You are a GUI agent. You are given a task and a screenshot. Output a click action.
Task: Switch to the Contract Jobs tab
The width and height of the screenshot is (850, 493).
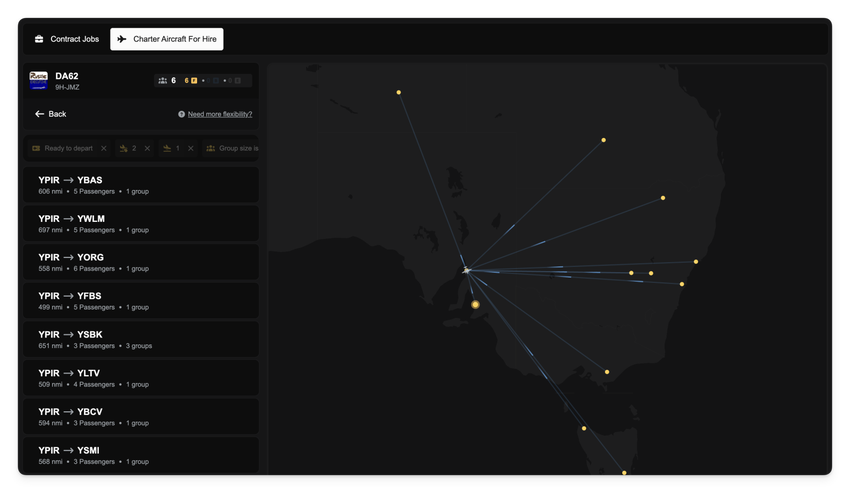(x=66, y=39)
